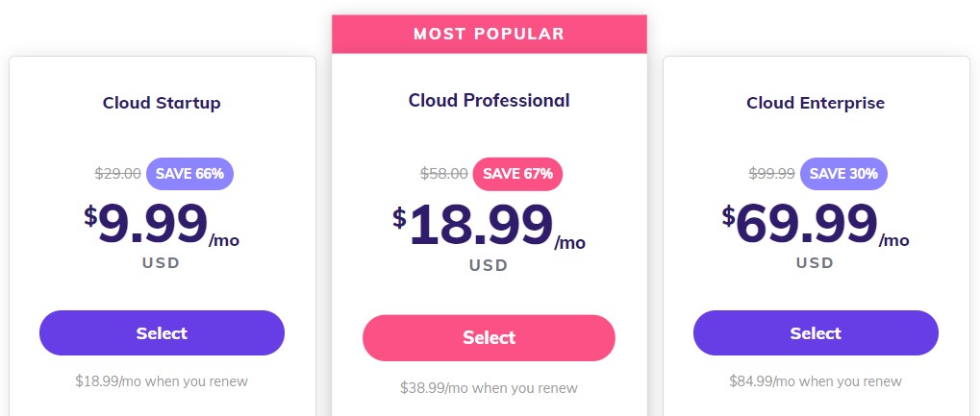Click the $38.99/mo renewal note

pos(489,388)
